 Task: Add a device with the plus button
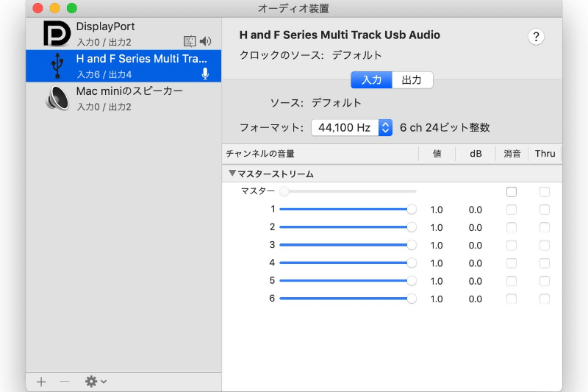click(x=41, y=382)
